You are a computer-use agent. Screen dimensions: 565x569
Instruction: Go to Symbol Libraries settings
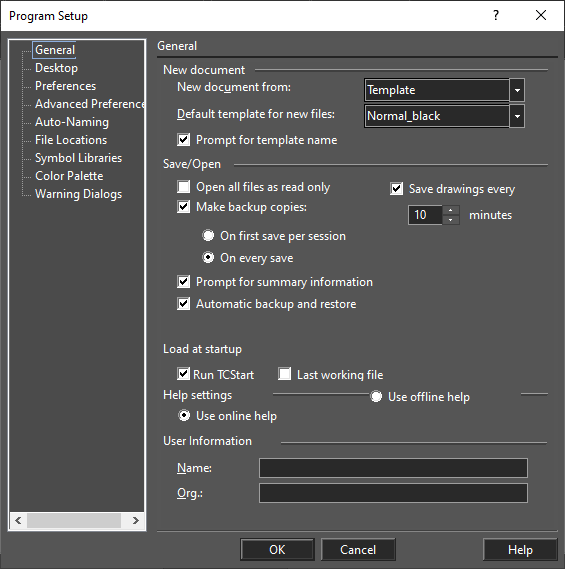click(x=78, y=158)
